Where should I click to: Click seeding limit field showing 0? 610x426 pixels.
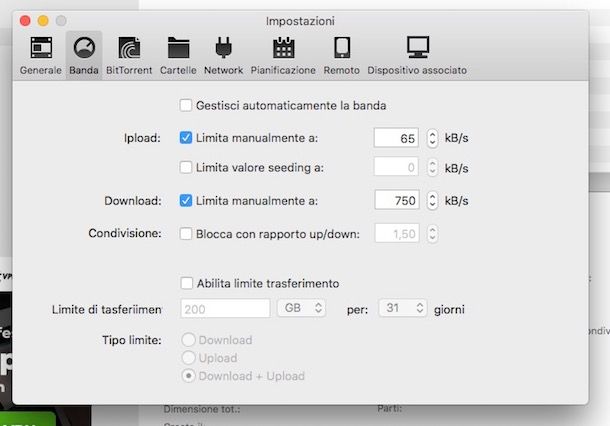(x=396, y=167)
